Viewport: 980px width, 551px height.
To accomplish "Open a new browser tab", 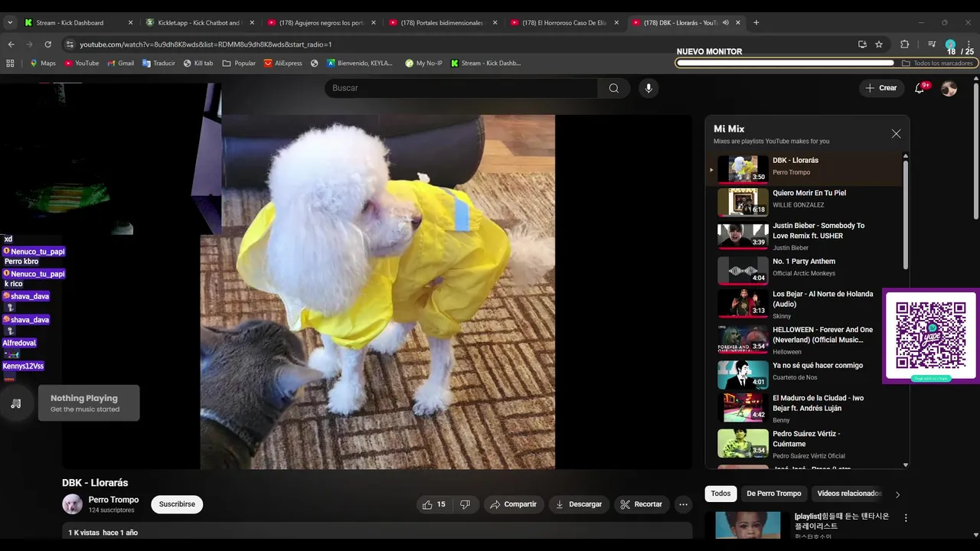I will pyautogui.click(x=756, y=23).
